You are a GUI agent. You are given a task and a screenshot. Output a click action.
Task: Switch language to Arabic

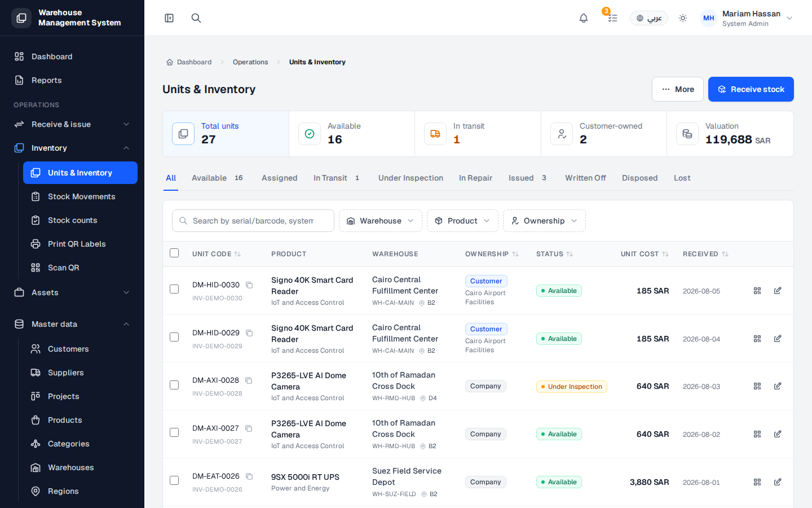[x=649, y=18]
